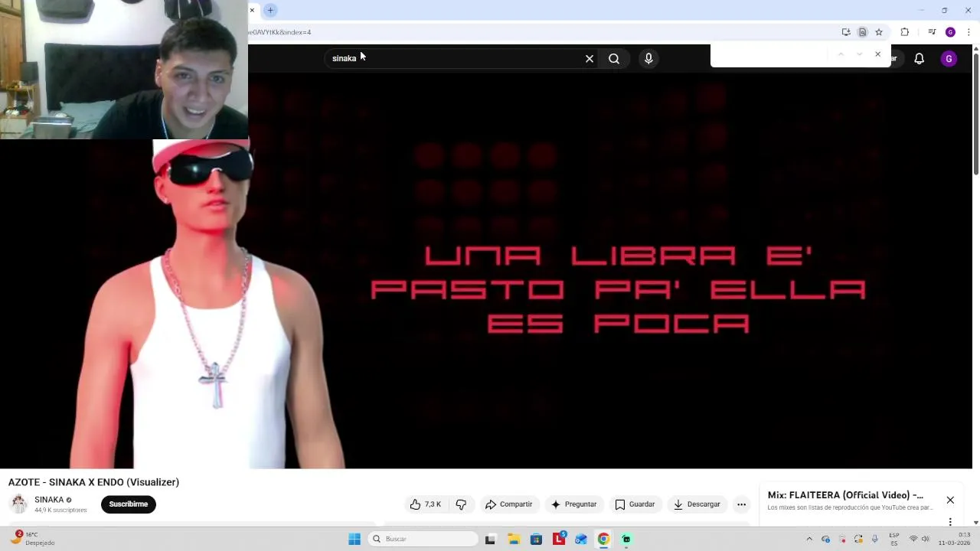Open the SINAKA channel name link
The height and width of the screenshot is (551, 980).
(49, 500)
